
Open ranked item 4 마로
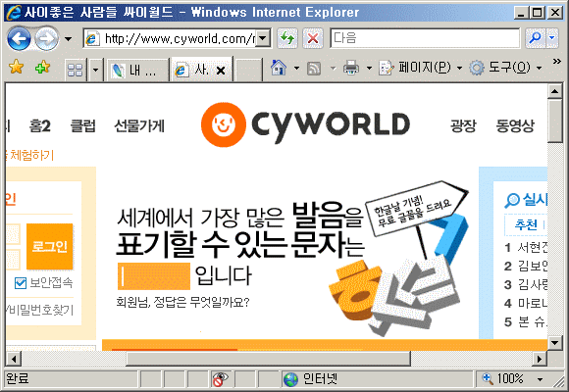tap(526, 303)
